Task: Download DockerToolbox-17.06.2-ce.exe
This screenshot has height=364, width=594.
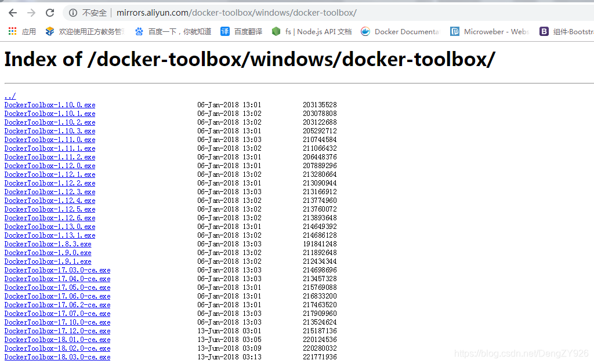Action: 57,305
